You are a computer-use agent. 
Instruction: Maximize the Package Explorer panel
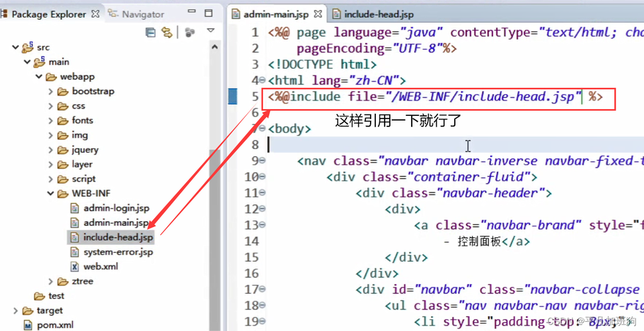pos(208,13)
